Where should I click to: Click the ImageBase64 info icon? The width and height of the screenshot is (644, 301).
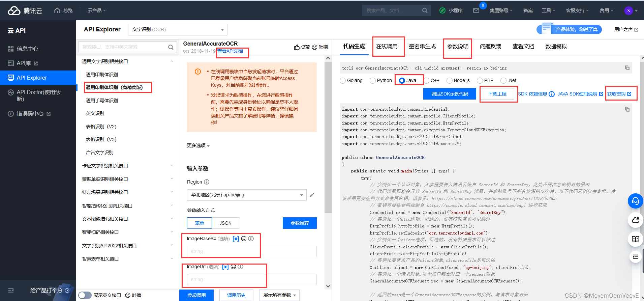[x=251, y=239]
